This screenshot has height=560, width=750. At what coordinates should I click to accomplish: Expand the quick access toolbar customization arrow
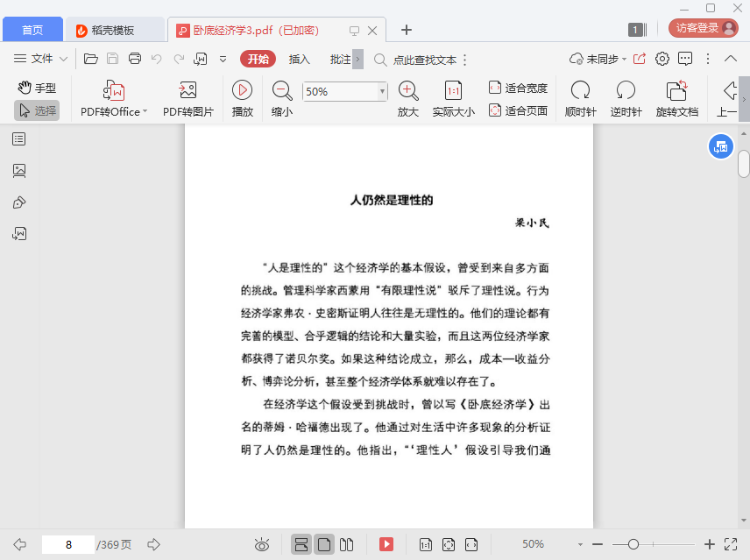tap(223, 60)
